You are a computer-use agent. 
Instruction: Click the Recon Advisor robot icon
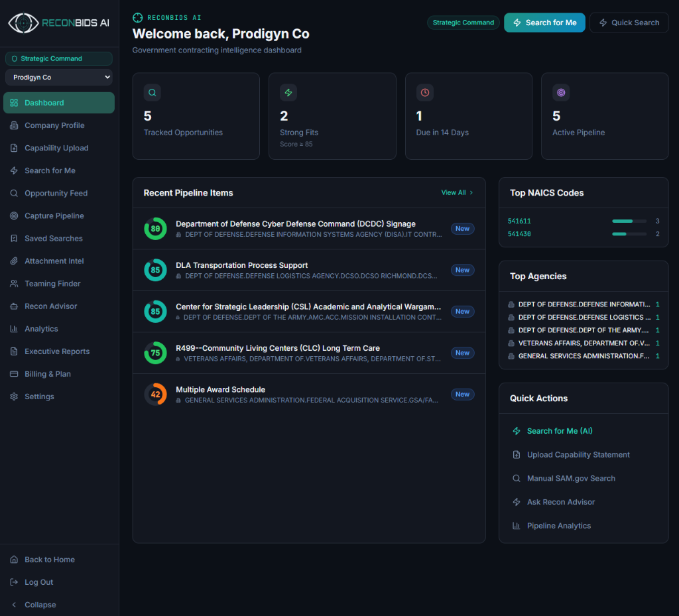tap(15, 306)
